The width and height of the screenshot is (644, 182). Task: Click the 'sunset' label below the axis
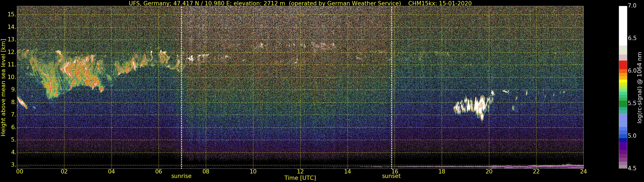[x=391, y=176]
